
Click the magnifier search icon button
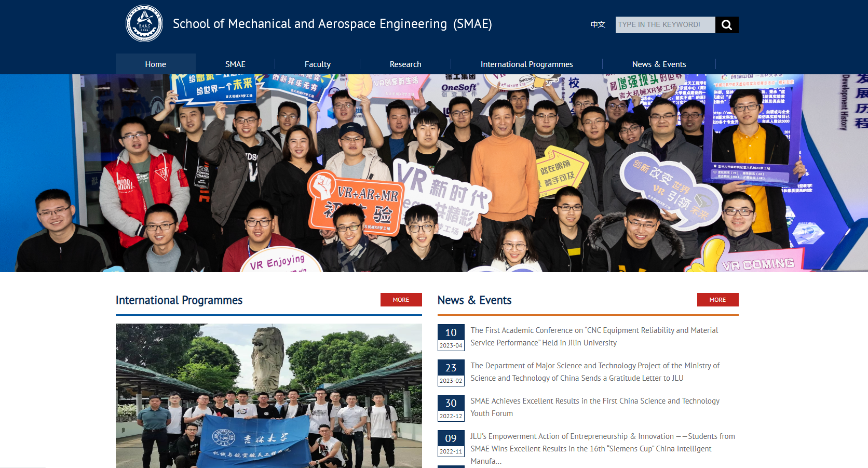coord(727,25)
